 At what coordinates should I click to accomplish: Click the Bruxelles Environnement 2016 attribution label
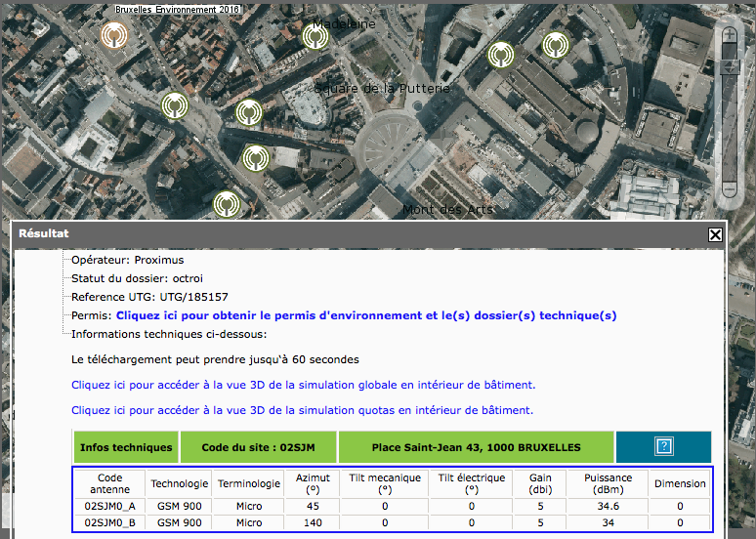(x=178, y=8)
